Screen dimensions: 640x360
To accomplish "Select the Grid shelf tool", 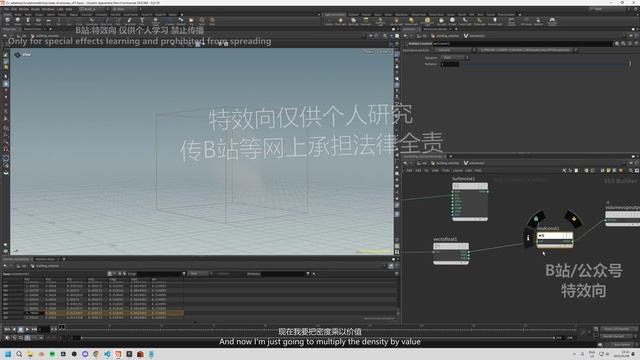I will pos(48,20).
